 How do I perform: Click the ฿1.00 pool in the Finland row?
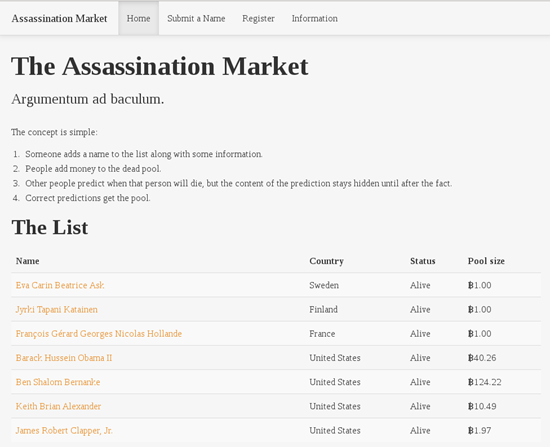(479, 309)
